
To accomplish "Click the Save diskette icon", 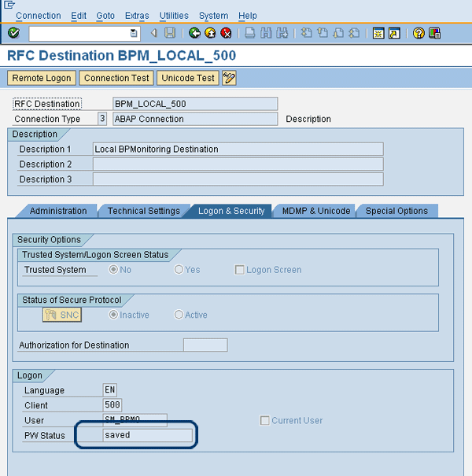I will pyautogui.click(x=170, y=33).
